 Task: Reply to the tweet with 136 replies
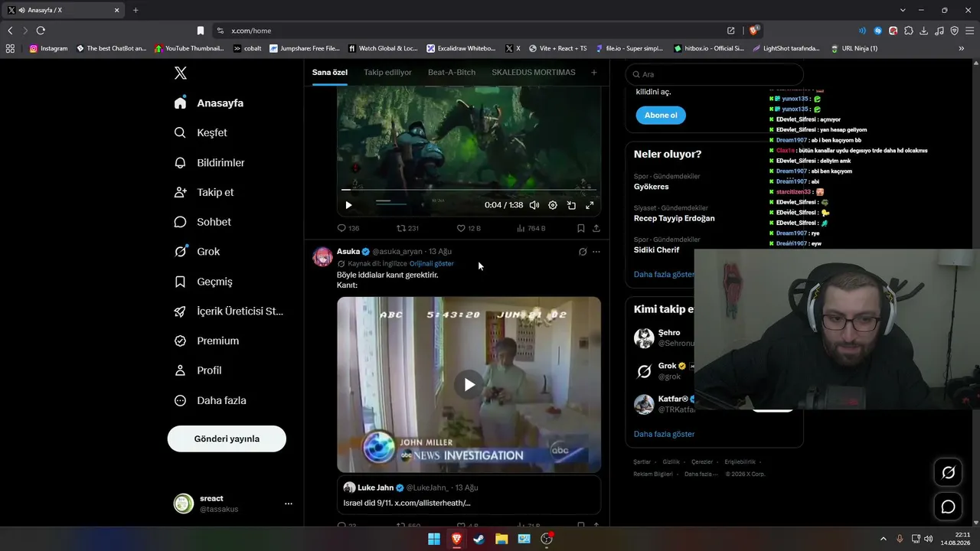pyautogui.click(x=348, y=228)
